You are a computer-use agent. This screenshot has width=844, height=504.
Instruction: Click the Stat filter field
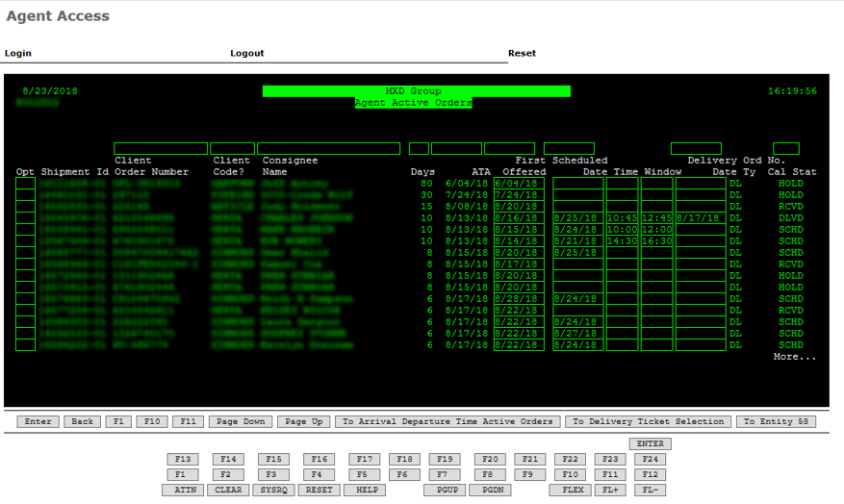point(786,149)
